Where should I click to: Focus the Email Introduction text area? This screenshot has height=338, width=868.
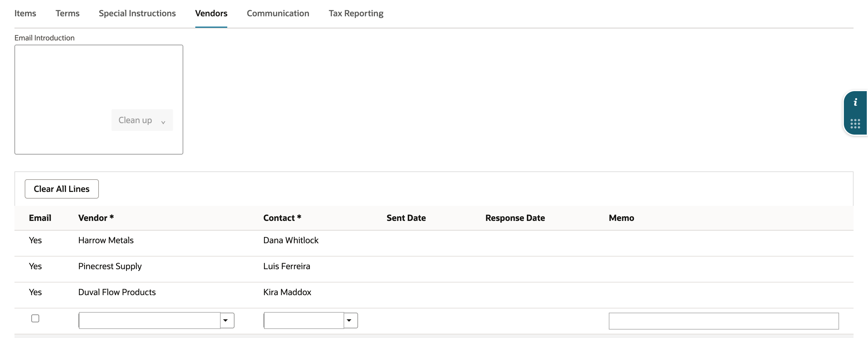(x=99, y=100)
